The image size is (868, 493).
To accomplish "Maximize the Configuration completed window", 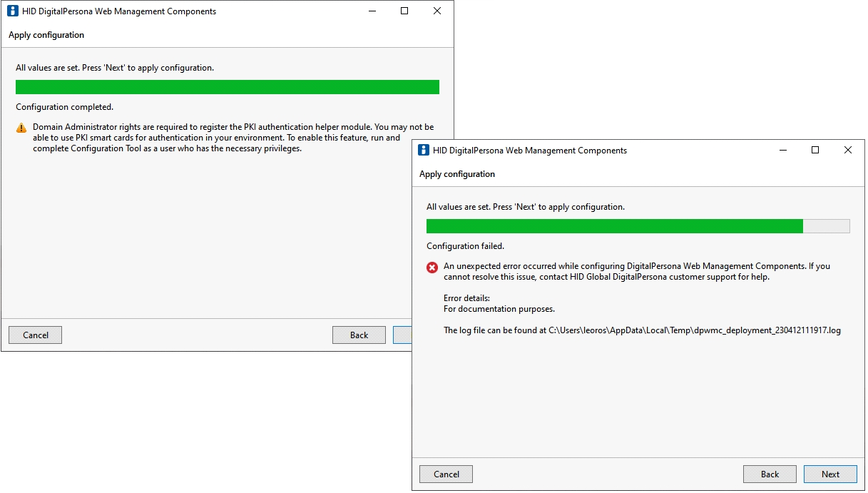I will [404, 11].
